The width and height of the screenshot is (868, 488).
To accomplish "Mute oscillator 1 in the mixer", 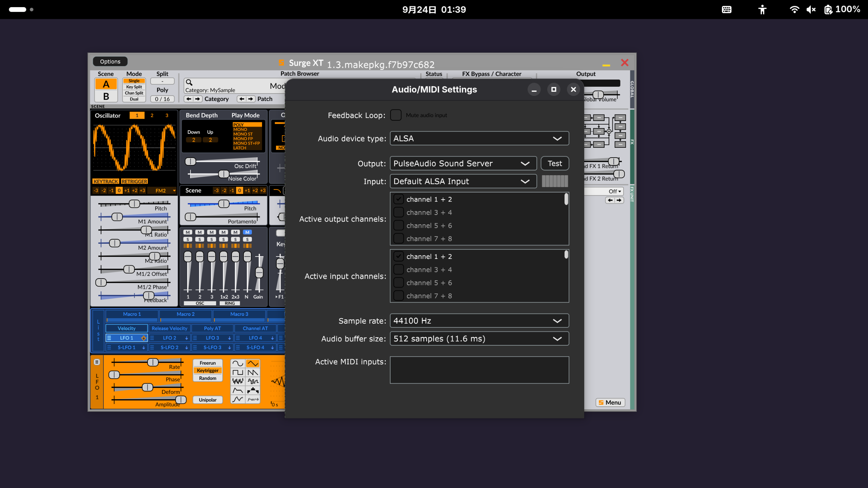I will 188,232.
